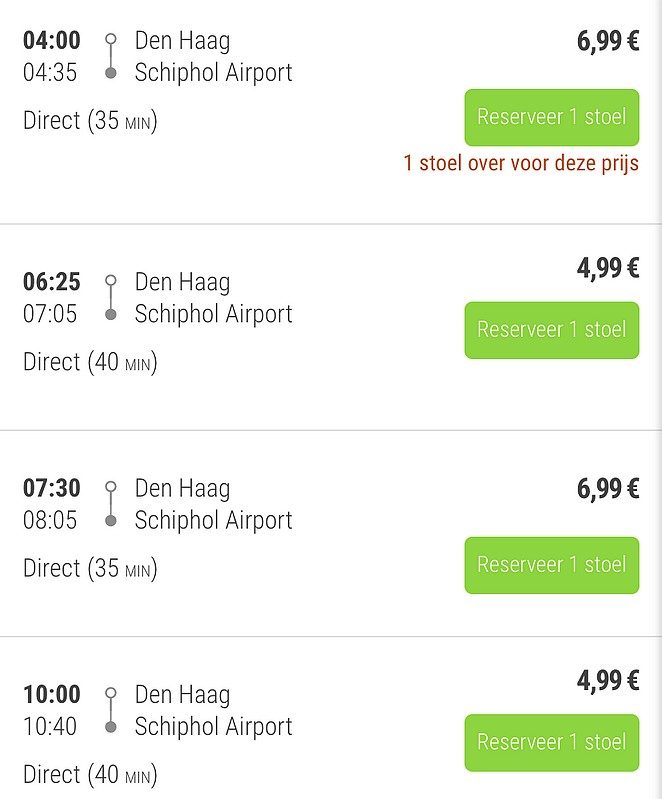
Task: Click the 4,99 € price of the 06:25 trip
Action: coord(608,268)
